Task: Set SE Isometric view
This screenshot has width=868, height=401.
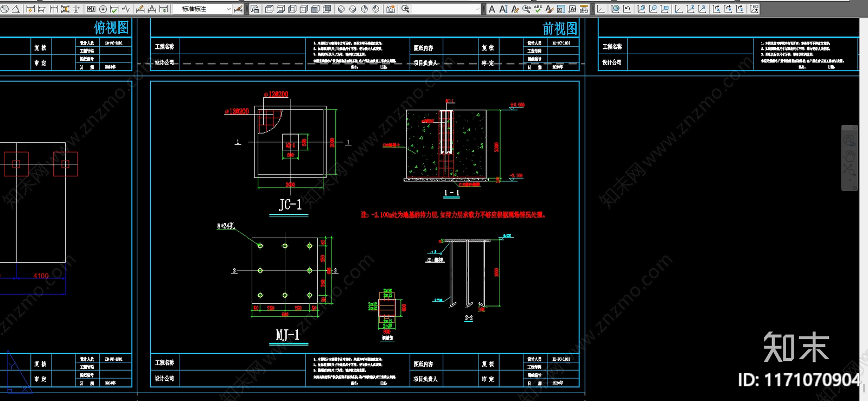Action: coord(353,9)
